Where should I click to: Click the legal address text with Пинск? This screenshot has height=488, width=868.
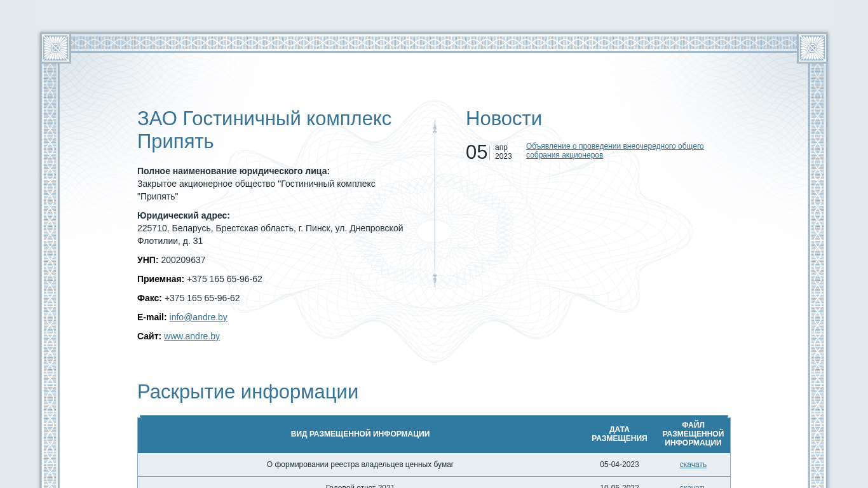pyautogui.click(x=270, y=234)
